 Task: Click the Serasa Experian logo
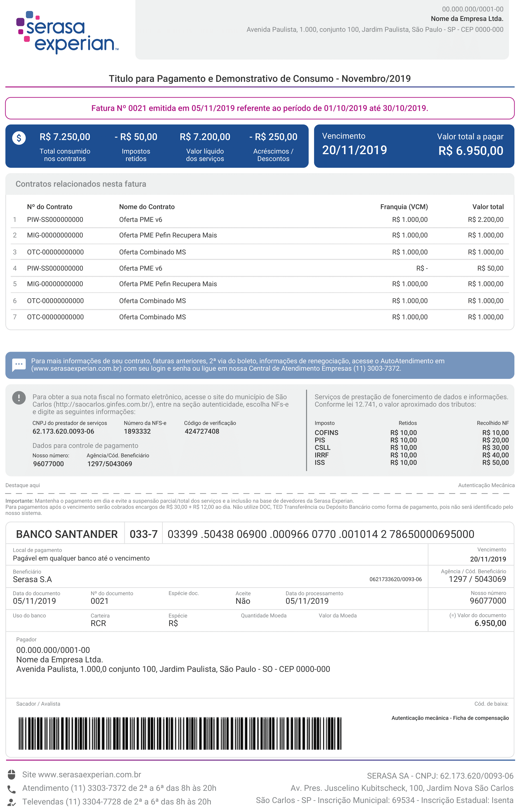click(67, 32)
